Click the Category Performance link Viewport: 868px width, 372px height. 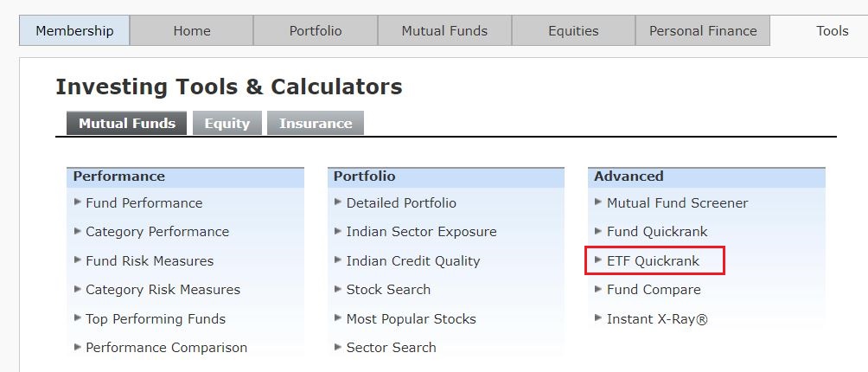point(157,232)
